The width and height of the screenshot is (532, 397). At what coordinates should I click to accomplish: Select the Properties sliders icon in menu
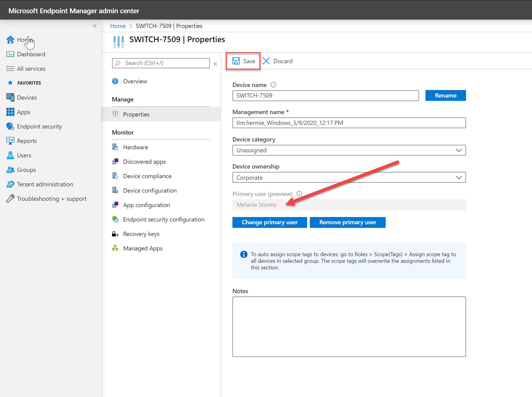[x=115, y=114]
